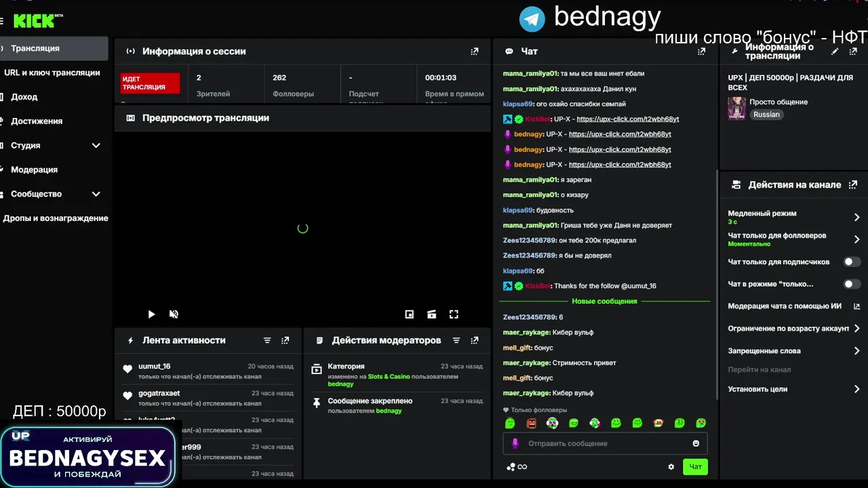Insert the emote wearing a red hat
This screenshot has width=868, height=488.
pos(658,423)
